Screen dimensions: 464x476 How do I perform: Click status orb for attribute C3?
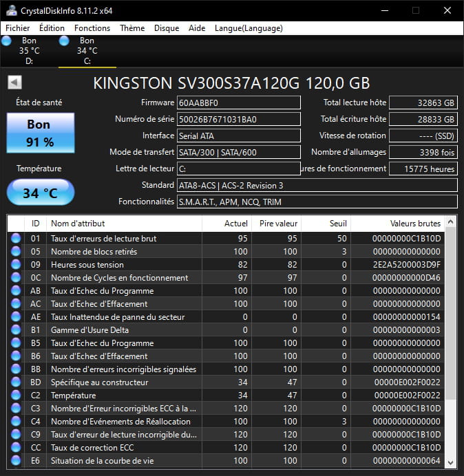pos(16,408)
